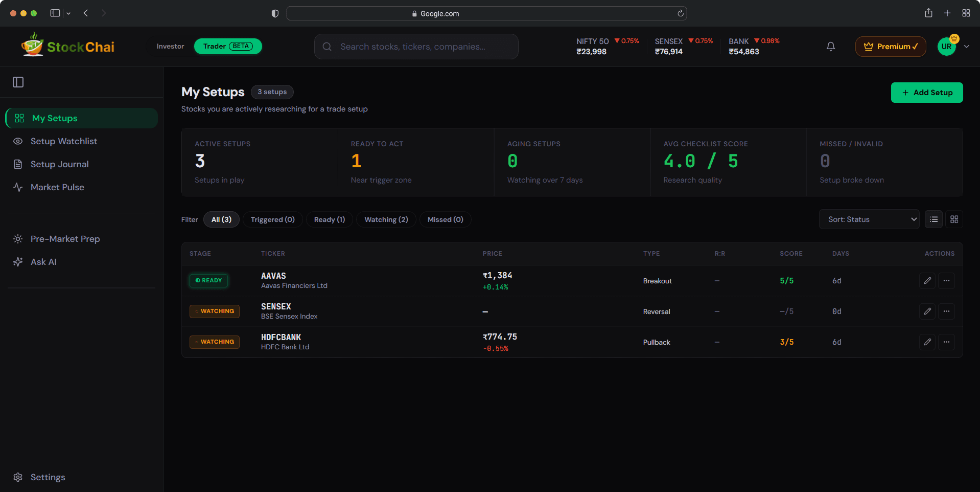Viewport: 980px width, 492px height.
Task: Click the SENSEX ticker in table
Action: (x=276, y=306)
